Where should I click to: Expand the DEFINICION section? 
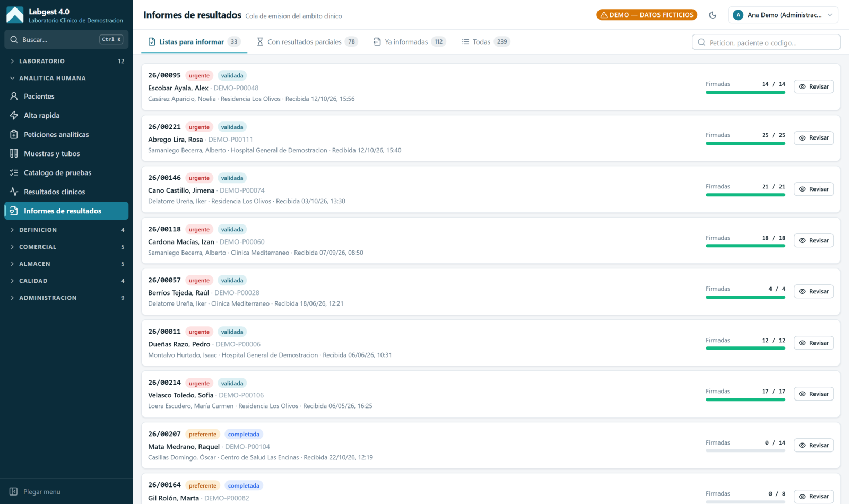coord(66,230)
